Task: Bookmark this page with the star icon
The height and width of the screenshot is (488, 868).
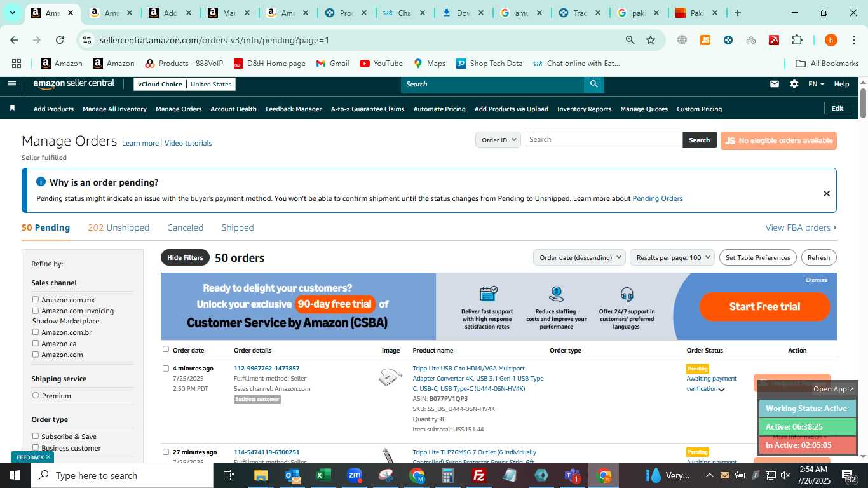Action: point(651,40)
